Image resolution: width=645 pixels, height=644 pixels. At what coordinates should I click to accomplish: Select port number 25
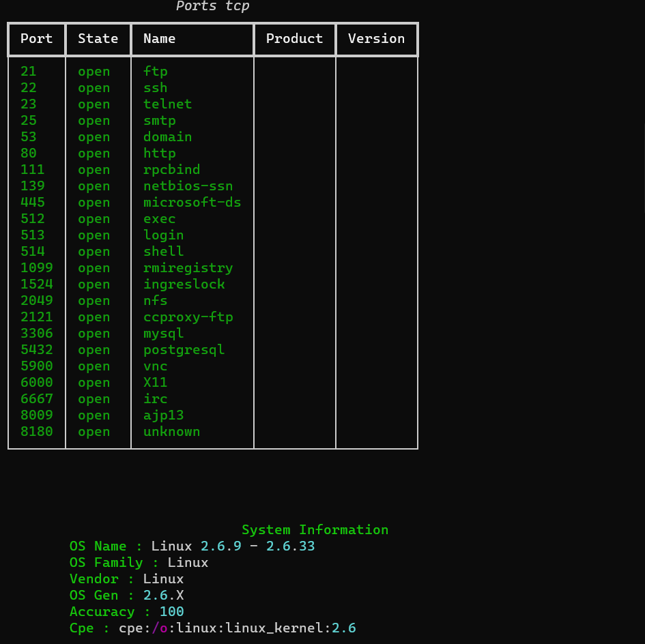tap(29, 121)
